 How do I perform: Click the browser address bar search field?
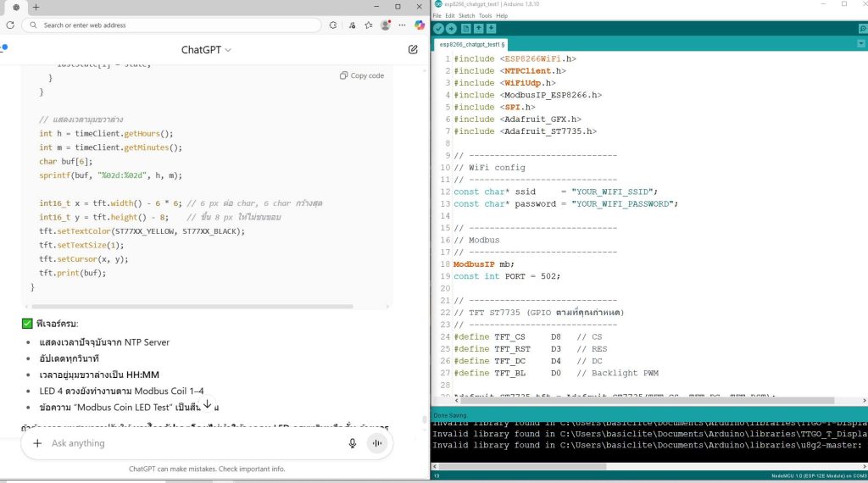[x=171, y=25]
